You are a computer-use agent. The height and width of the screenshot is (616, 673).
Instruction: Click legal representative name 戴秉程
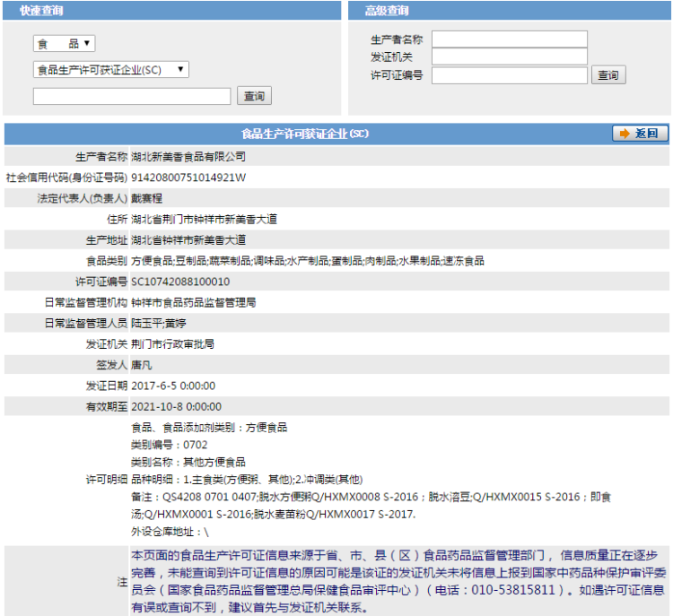coord(146,198)
